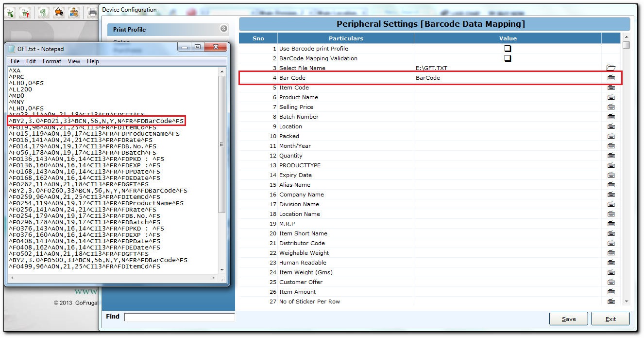Open Notepad Edit menu
The height and width of the screenshot is (338, 644).
pos(31,61)
